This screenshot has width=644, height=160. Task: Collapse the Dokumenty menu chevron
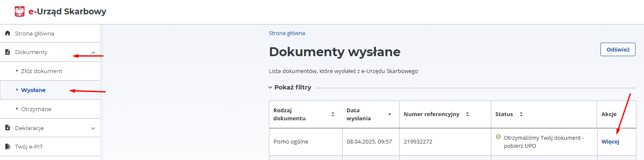tap(93, 52)
